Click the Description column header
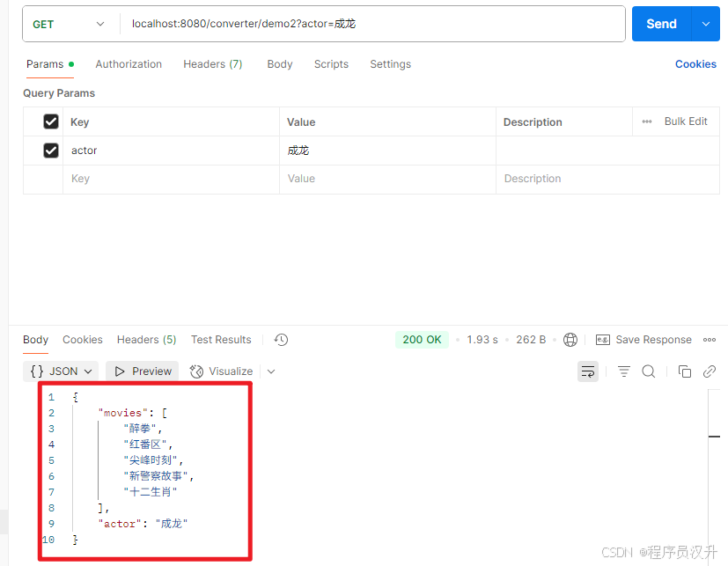Viewport: 728px width, 566px height. coord(533,122)
